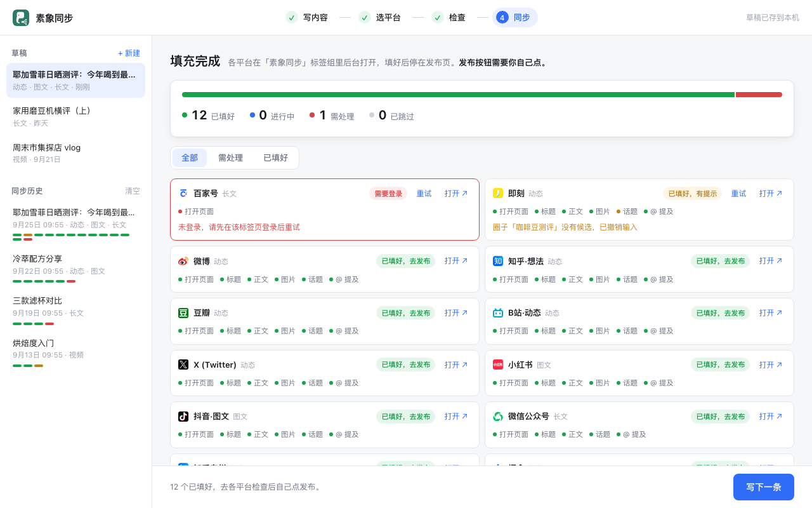Click the 写下一条 button
Screen dimensions: 812x508
coord(764,487)
